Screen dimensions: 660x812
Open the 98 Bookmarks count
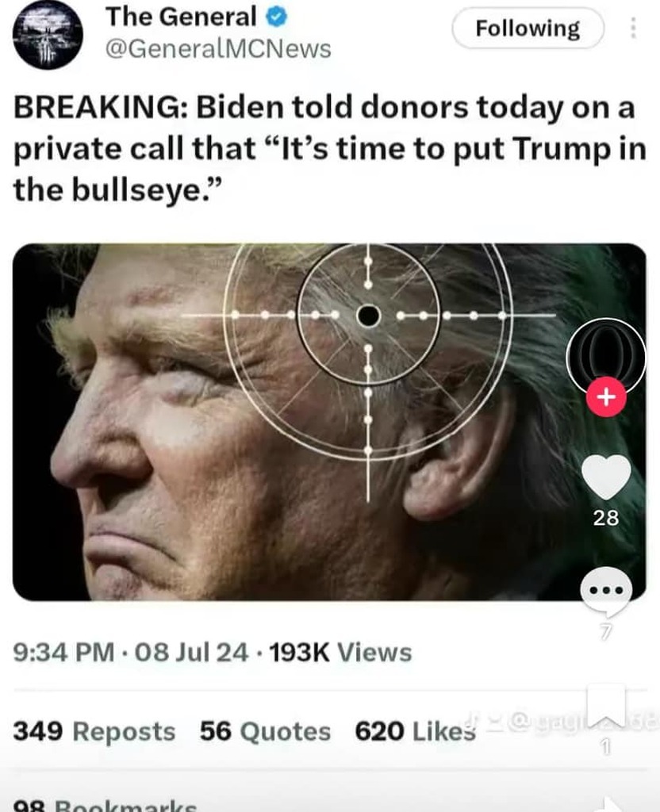tap(105, 806)
